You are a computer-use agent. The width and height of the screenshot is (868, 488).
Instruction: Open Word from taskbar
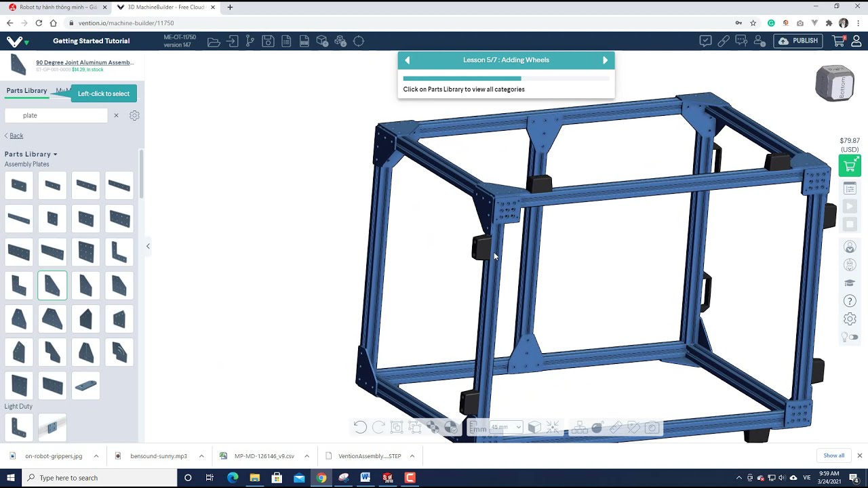coord(366,478)
